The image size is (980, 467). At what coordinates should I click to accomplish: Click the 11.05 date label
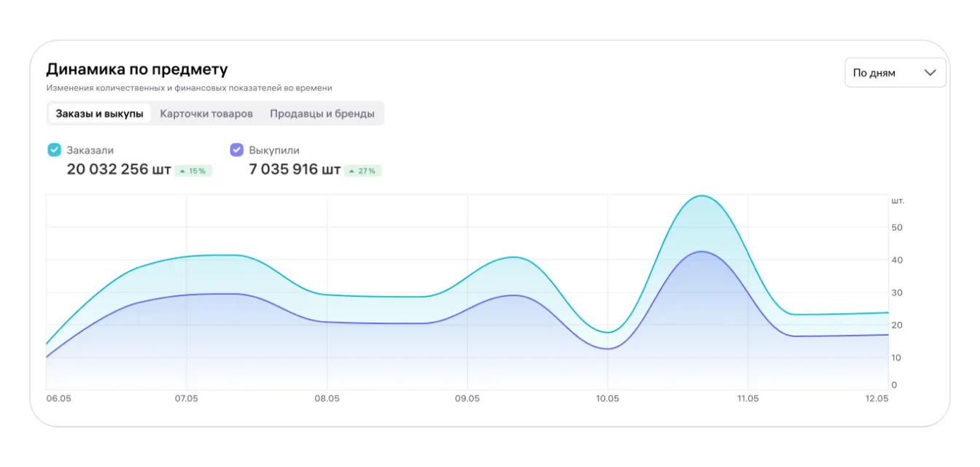pyautogui.click(x=748, y=398)
